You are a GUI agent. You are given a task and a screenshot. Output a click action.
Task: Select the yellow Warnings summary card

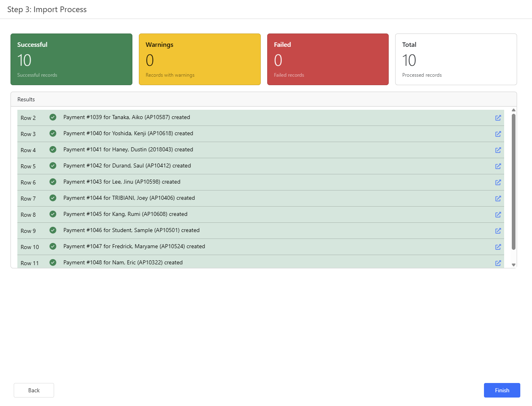pos(199,59)
